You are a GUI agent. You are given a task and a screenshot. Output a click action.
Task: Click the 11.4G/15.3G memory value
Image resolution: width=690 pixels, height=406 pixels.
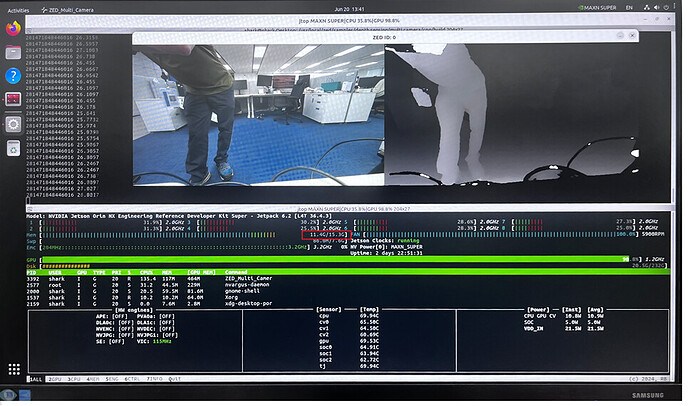tap(326, 234)
